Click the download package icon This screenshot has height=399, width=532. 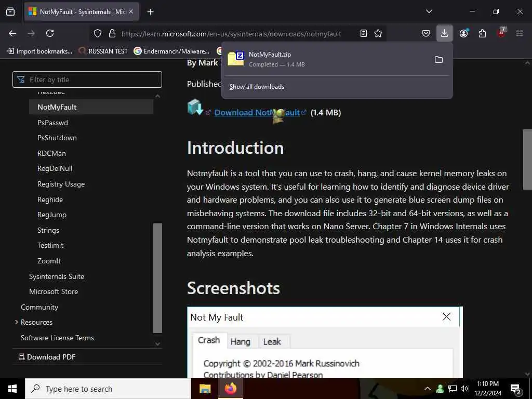click(195, 107)
